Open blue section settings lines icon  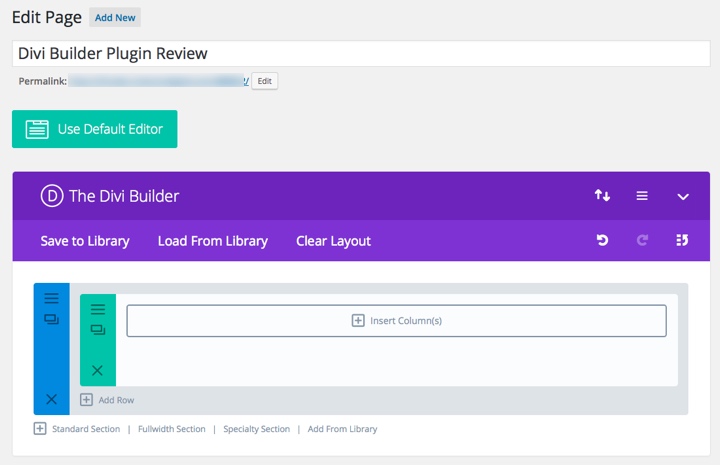(x=51, y=298)
